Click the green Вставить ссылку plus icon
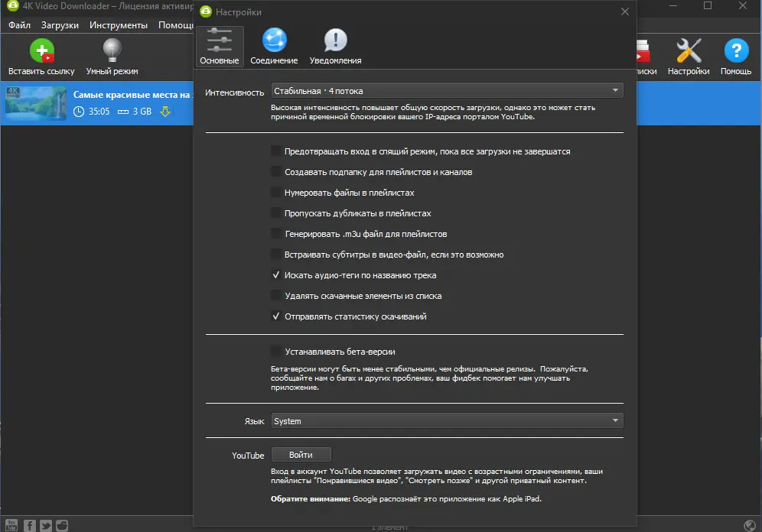Viewport: 762px width, 532px height. coord(42,50)
